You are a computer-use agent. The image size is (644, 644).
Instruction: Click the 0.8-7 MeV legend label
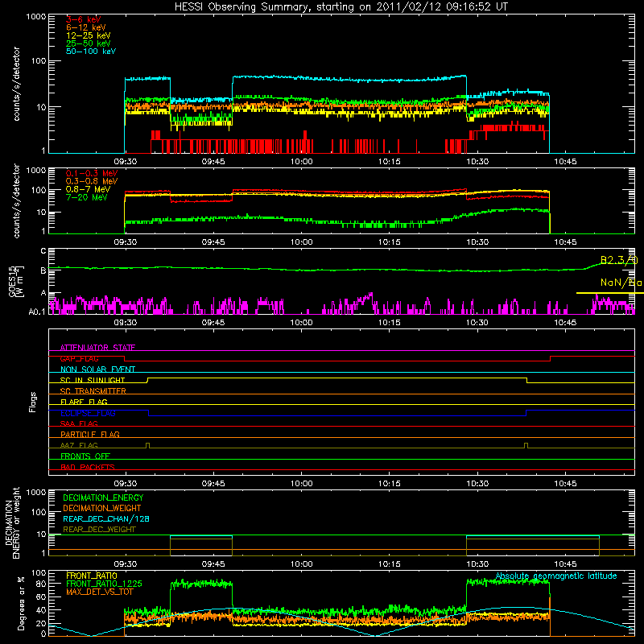tap(88, 189)
